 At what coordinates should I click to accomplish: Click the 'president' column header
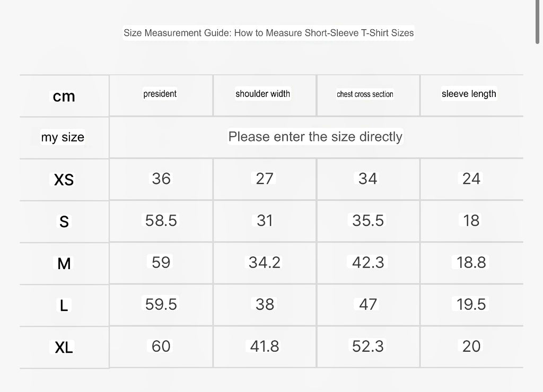[160, 94]
